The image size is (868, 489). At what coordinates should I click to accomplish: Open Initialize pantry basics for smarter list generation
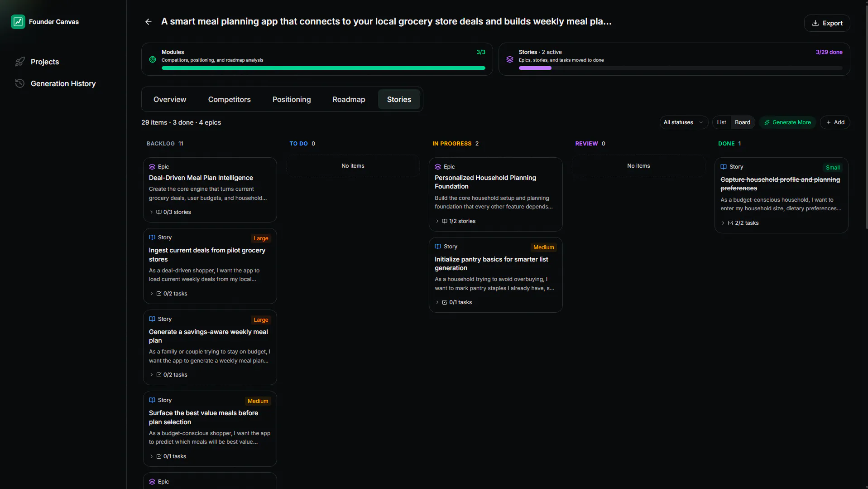491,264
